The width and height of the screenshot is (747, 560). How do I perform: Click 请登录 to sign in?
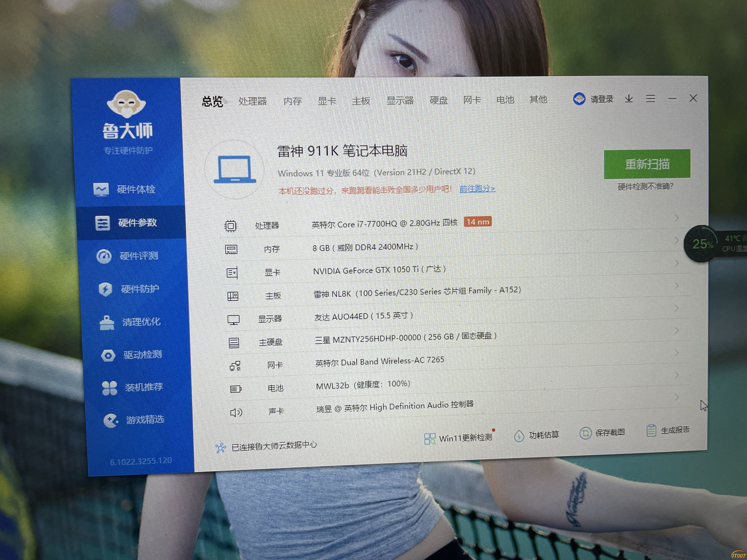[602, 99]
